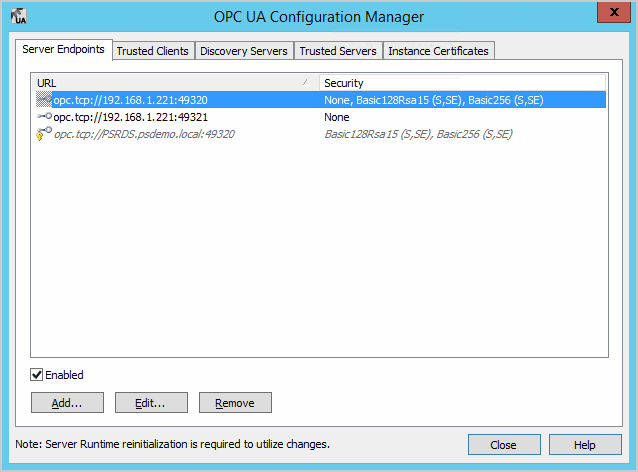
Task: Click the URL column header
Action: click(175, 83)
